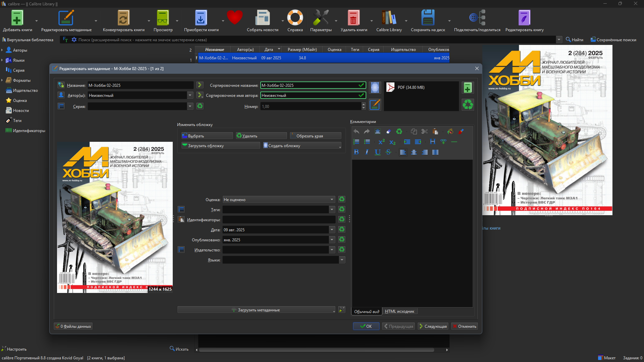Open Help lifebuoy icon
Viewport: 644px width, 362px height.
pyautogui.click(x=295, y=18)
